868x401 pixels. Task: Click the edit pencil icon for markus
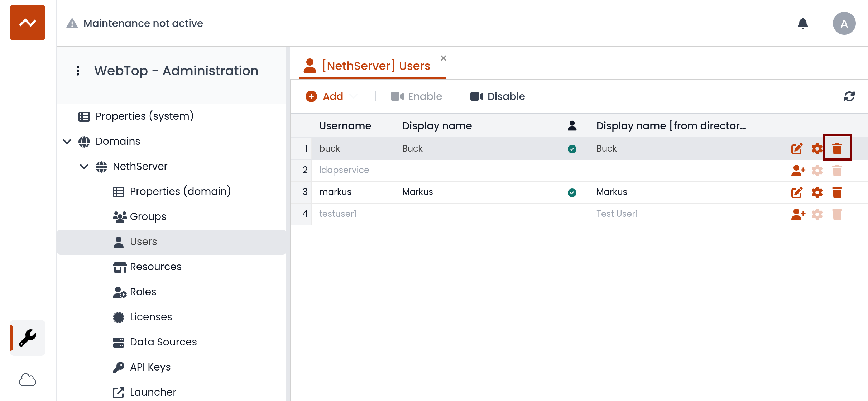point(797,192)
